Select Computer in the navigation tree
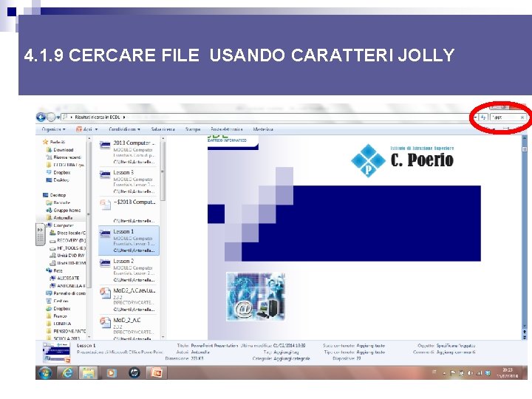Image resolution: width=532 pixels, height=399 pixels. click(60, 225)
